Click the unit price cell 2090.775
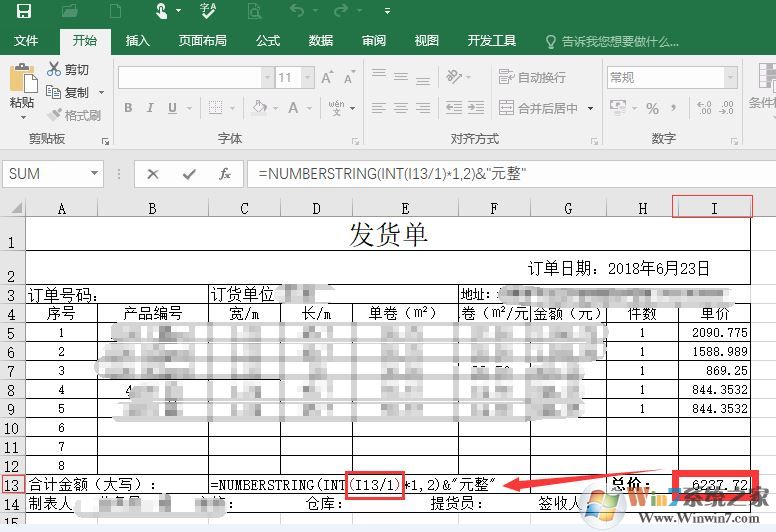 click(714, 333)
